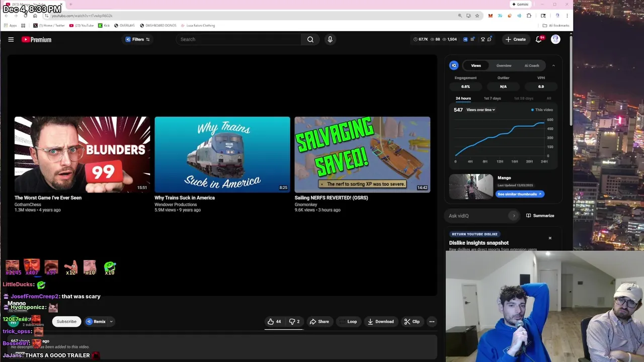Play Sailing NERFS REVERTED thumbnail
Viewport: 644px width, 362px height.
(x=362, y=154)
